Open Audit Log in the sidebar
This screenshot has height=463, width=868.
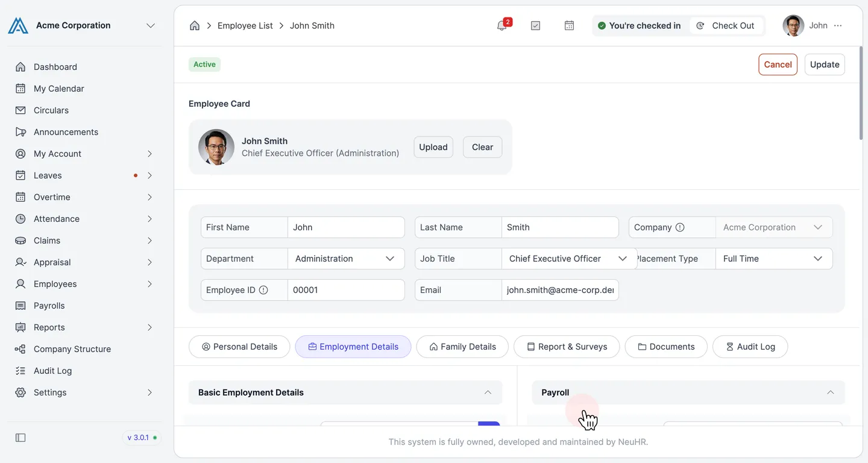(x=52, y=371)
